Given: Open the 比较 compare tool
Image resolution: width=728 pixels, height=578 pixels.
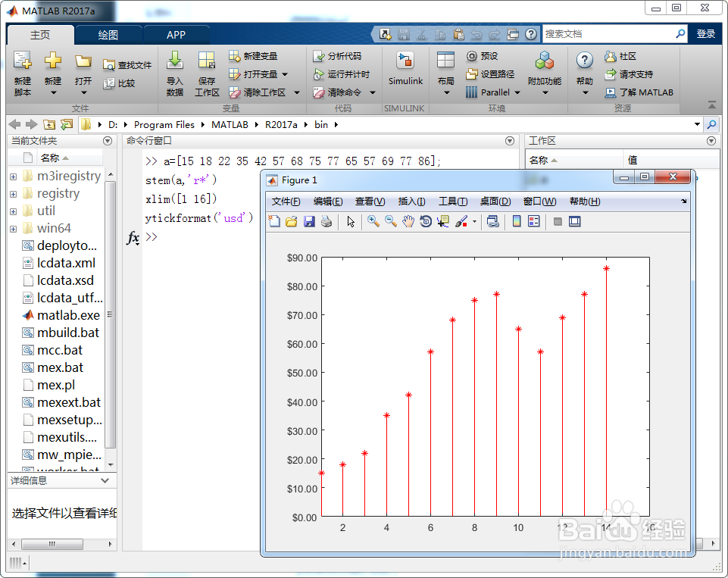Looking at the screenshot, I should point(120,83).
